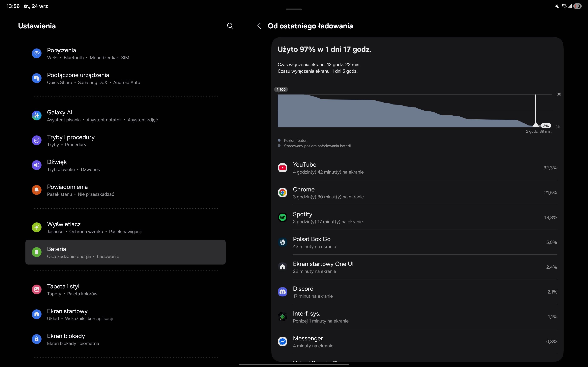
Task: Tap the 3% battery level badge
Action: (546, 126)
